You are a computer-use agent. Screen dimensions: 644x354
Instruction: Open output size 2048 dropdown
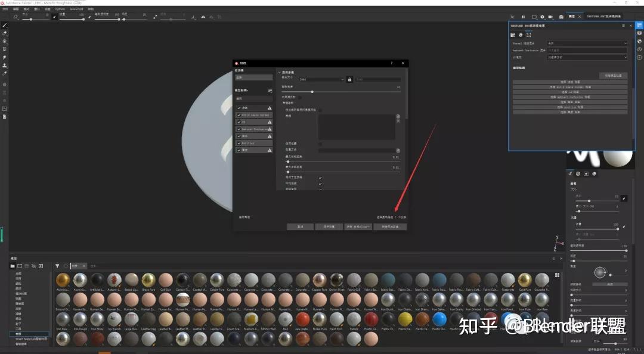[321, 79]
